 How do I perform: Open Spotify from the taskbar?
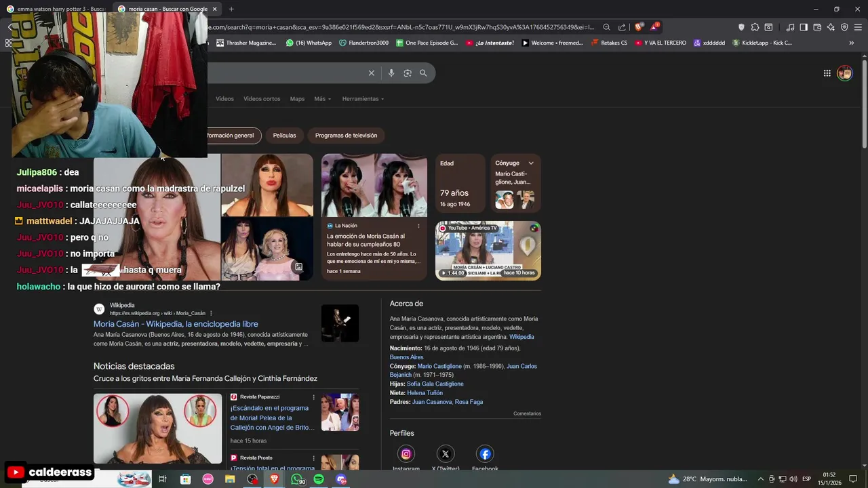[x=319, y=479]
